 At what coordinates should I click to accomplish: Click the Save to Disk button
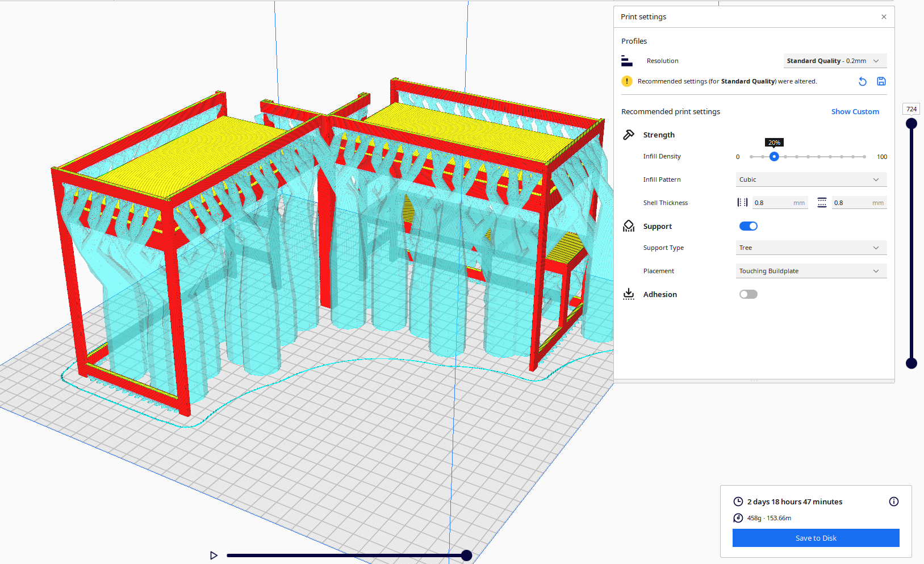(x=816, y=538)
